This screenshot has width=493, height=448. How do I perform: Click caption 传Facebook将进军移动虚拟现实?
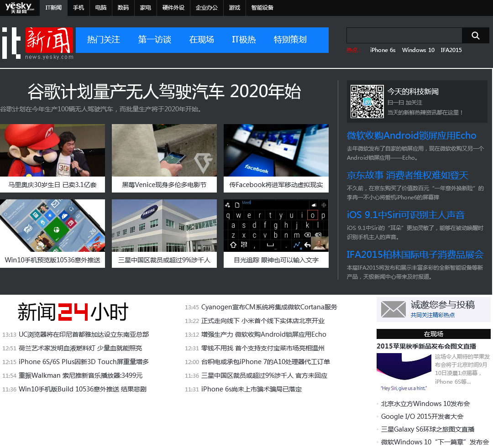point(276,185)
